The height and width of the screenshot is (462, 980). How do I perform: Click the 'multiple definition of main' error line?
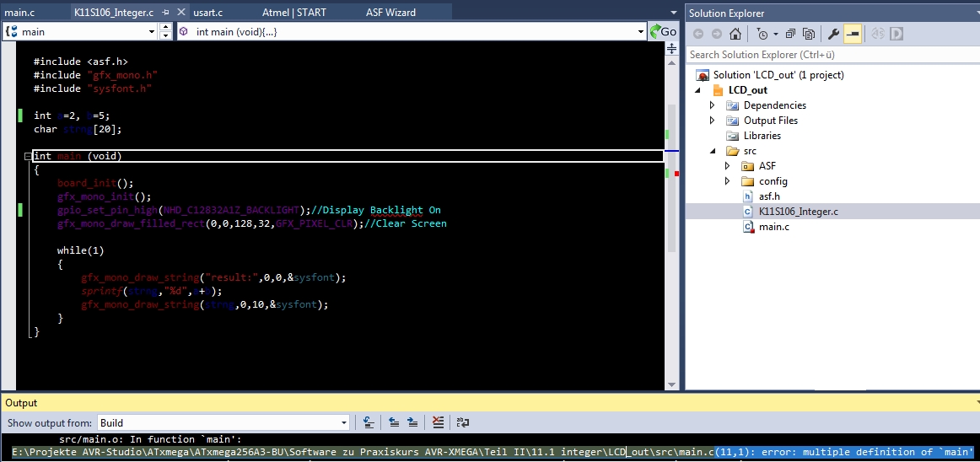click(x=493, y=451)
